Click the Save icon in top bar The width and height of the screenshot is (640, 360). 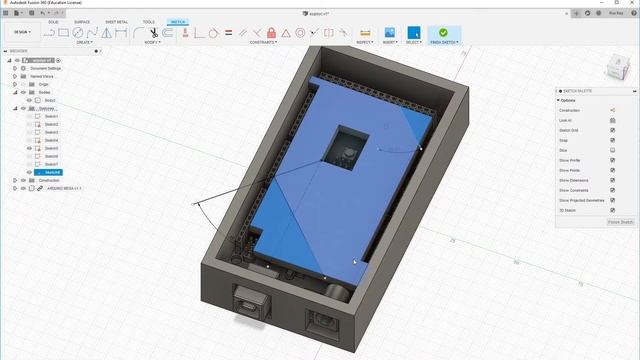click(31, 13)
